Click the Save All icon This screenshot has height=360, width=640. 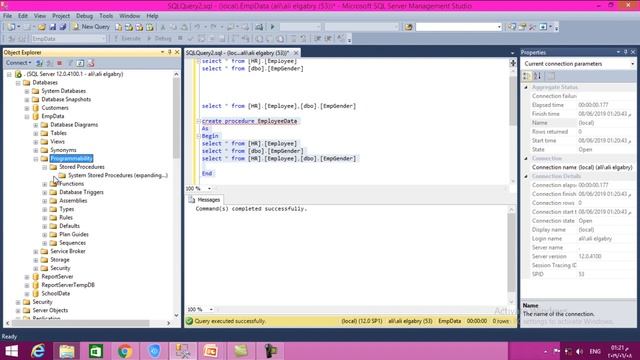tap(63, 27)
